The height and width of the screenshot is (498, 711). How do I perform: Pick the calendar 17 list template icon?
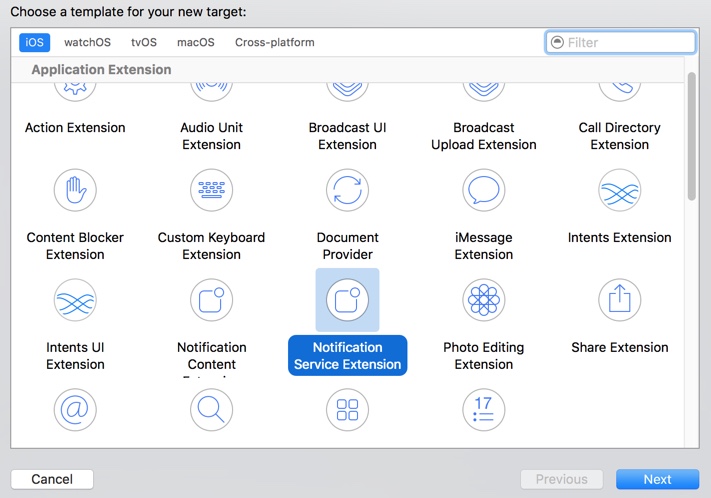tap(484, 410)
